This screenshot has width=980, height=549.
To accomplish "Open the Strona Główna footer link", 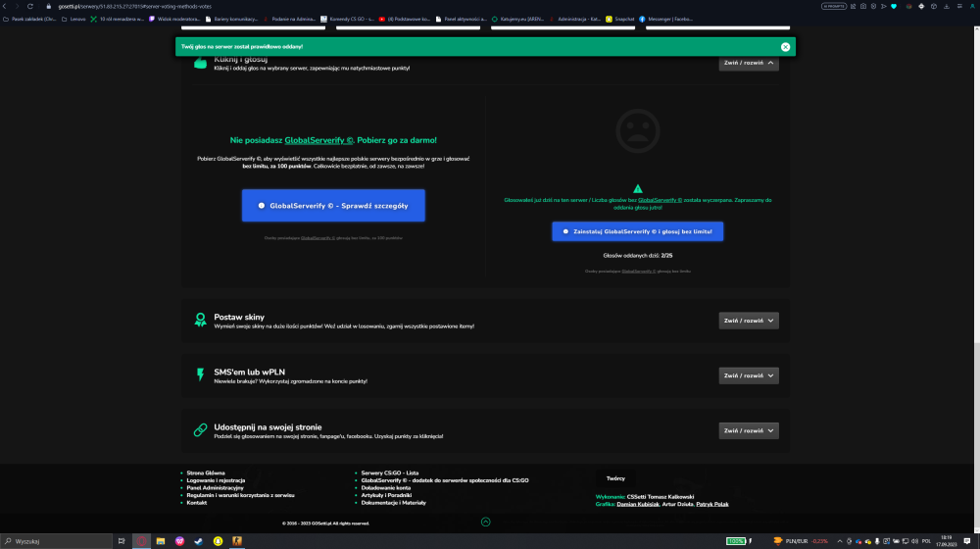I will pyautogui.click(x=206, y=474).
